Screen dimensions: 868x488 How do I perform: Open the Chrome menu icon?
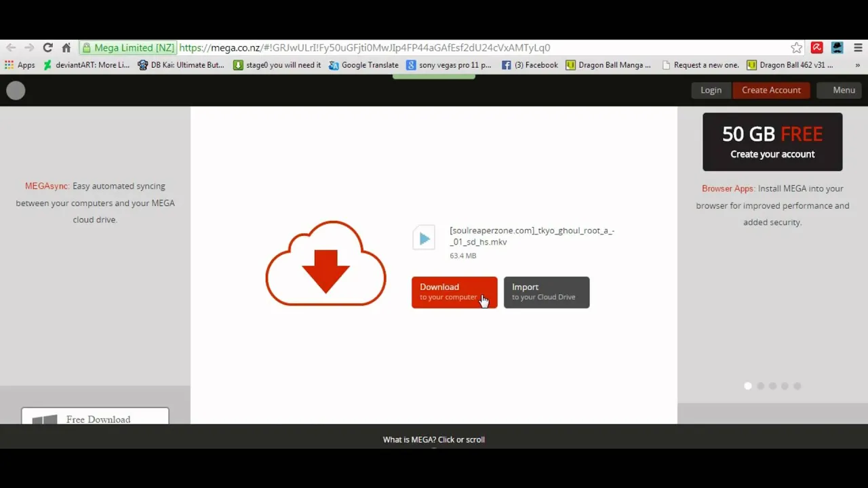click(x=858, y=47)
